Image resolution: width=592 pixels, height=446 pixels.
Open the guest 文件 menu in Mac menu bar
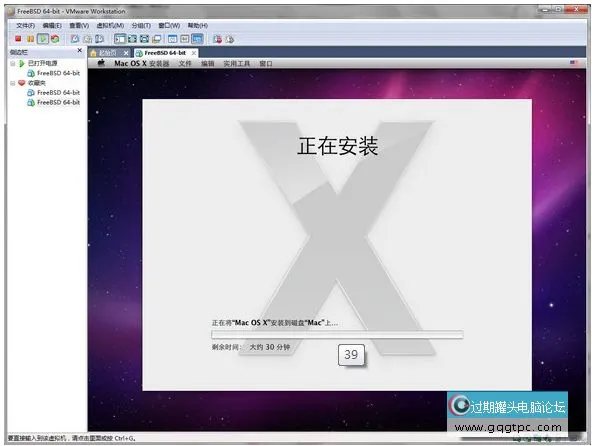coord(185,63)
